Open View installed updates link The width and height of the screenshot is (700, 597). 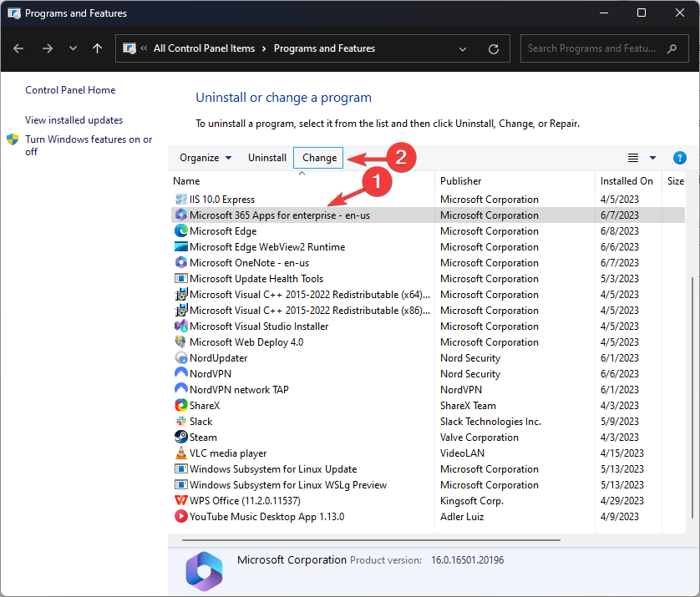click(x=74, y=120)
